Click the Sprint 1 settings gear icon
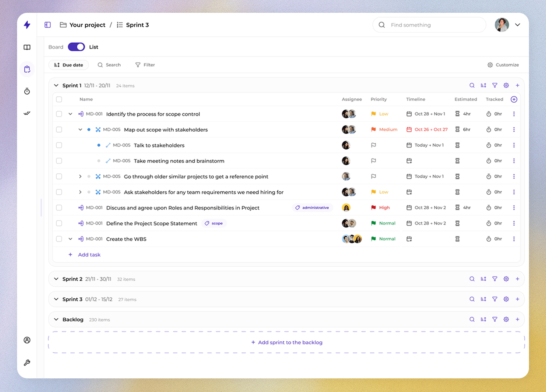The width and height of the screenshot is (546, 392). (x=506, y=85)
